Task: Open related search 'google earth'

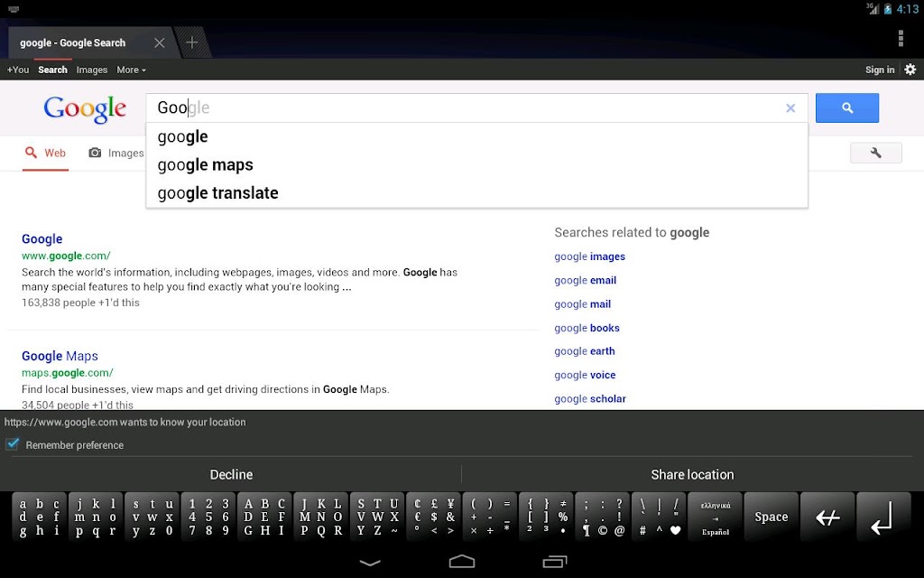Action: pos(584,351)
